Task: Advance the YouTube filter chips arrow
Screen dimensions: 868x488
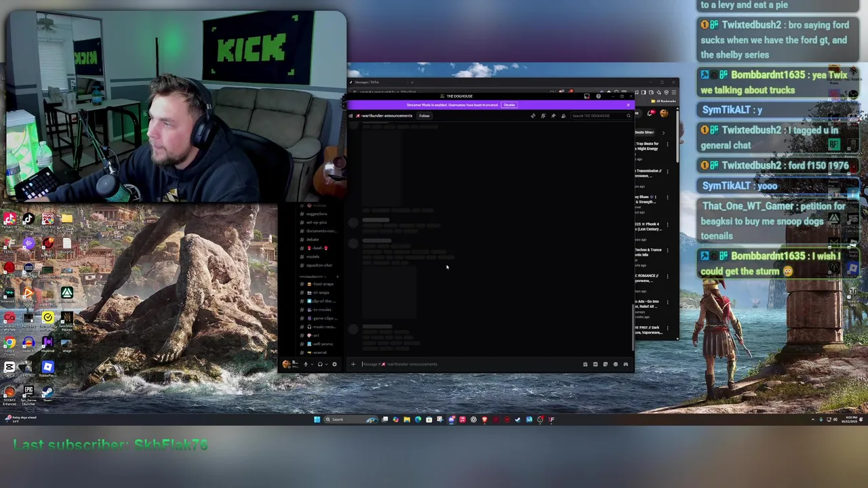Action: coord(663,133)
